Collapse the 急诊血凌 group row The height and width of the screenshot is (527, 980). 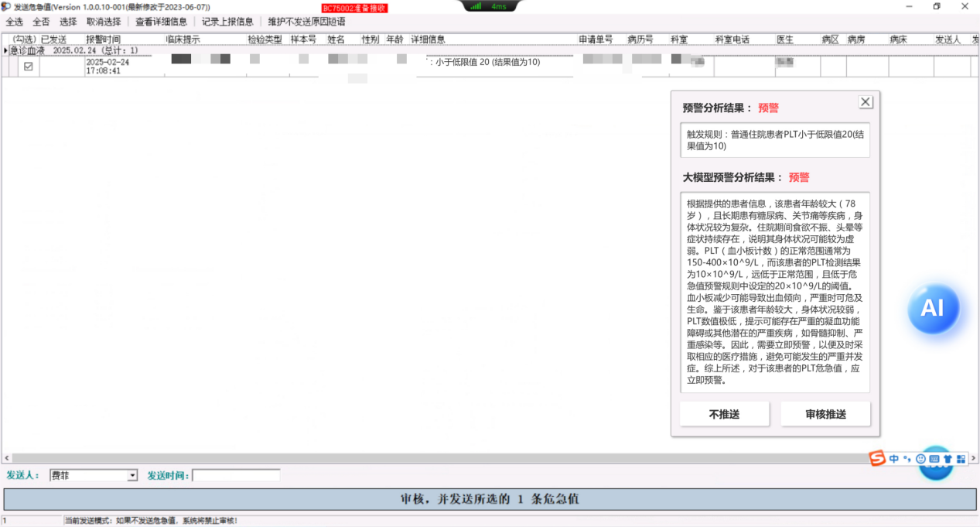click(5, 50)
